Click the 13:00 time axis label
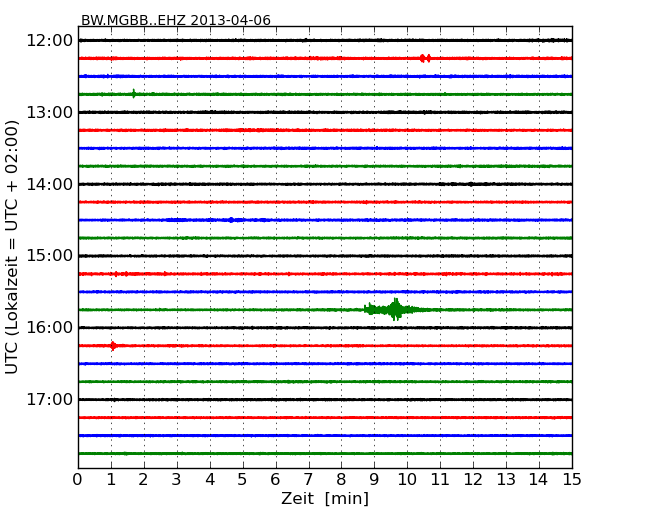The height and width of the screenshot is (520, 650). pyautogui.click(x=50, y=112)
